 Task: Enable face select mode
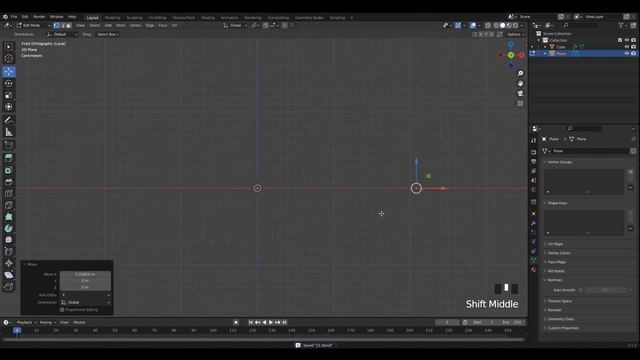coord(69,25)
